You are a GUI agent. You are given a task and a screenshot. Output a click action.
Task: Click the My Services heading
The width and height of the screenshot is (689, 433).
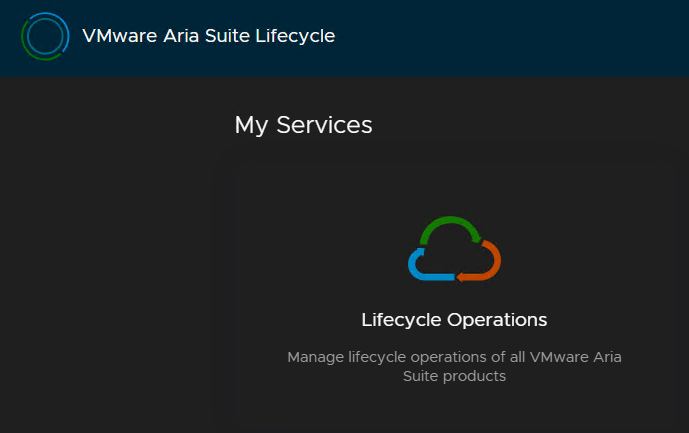click(303, 125)
